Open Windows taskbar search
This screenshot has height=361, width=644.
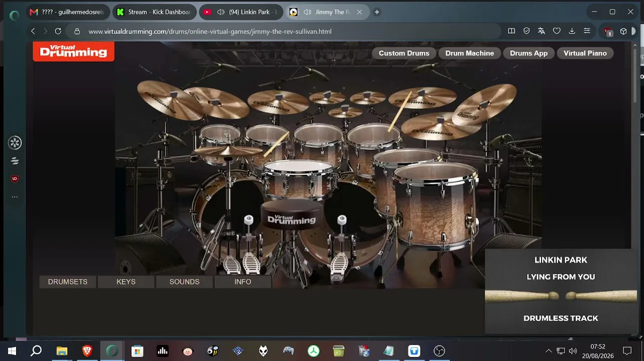click(36, 351)
